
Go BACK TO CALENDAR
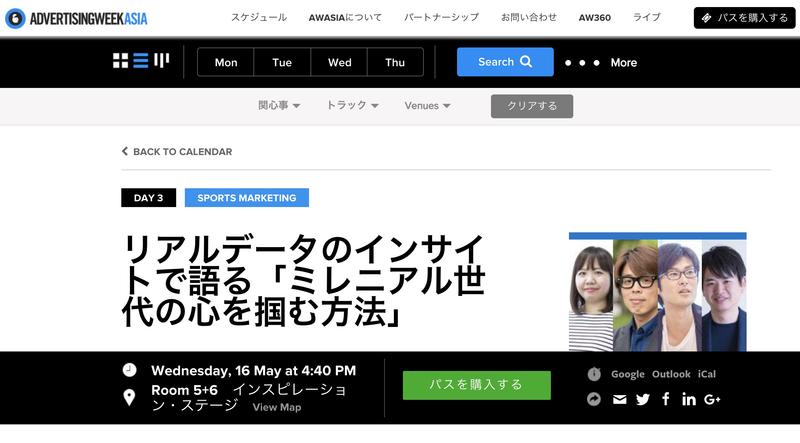pos(177,152)
